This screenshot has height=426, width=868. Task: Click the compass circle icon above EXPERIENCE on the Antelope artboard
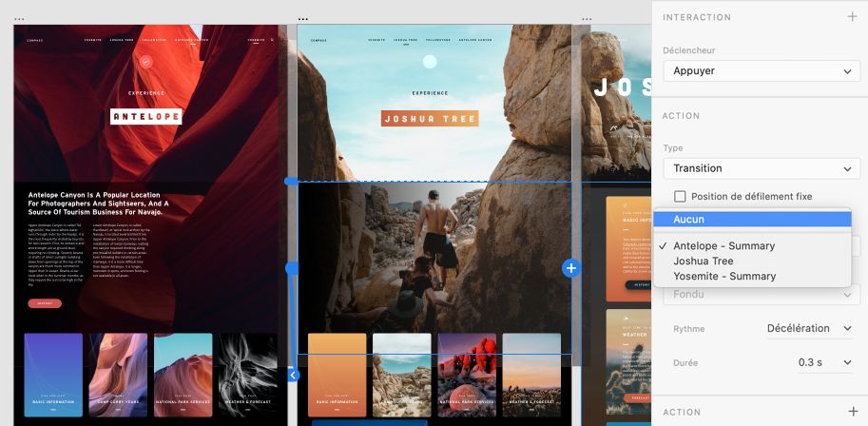(x=145, y=62)
